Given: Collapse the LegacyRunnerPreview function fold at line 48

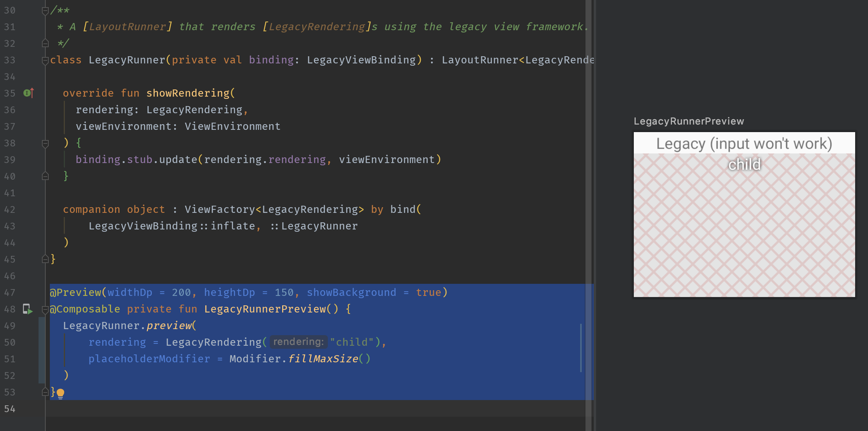Looking at the screenshot, I should (x=45, y=309).
